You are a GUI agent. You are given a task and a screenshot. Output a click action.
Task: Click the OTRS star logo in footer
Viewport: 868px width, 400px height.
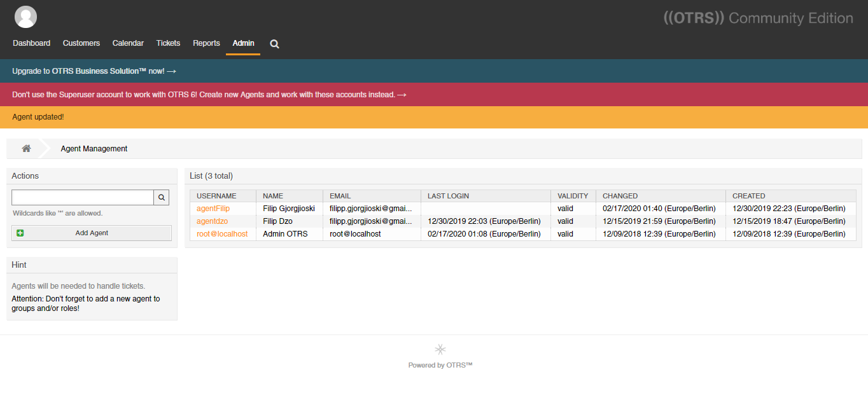(440, 349)
